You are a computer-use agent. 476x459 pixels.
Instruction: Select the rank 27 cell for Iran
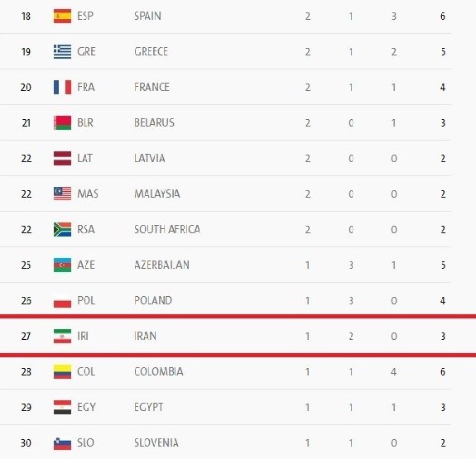tap(26, 336)
